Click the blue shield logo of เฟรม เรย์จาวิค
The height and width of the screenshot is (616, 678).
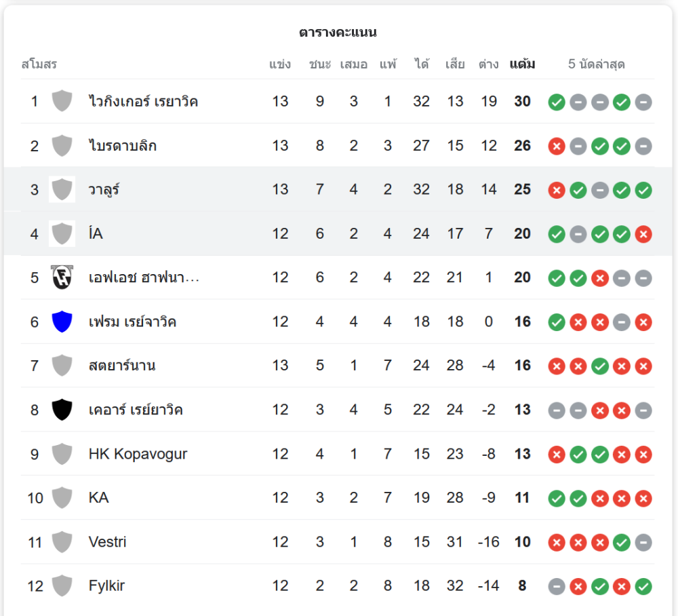tap(62, 322)
